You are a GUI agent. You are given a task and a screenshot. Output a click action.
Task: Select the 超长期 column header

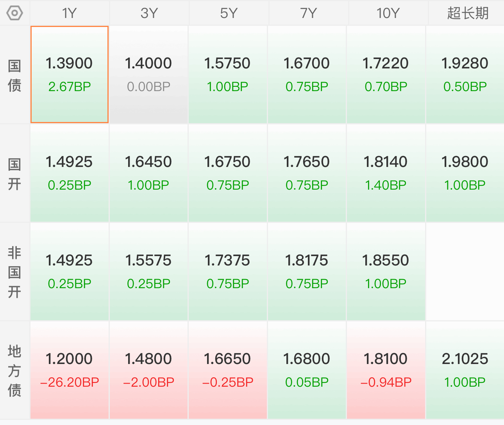tap(467, 13)
